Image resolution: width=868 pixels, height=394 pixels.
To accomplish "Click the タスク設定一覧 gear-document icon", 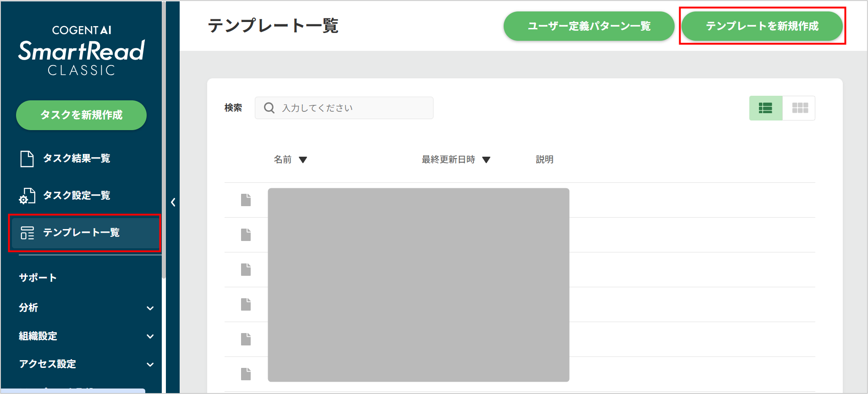I will (x=27, y=196).
